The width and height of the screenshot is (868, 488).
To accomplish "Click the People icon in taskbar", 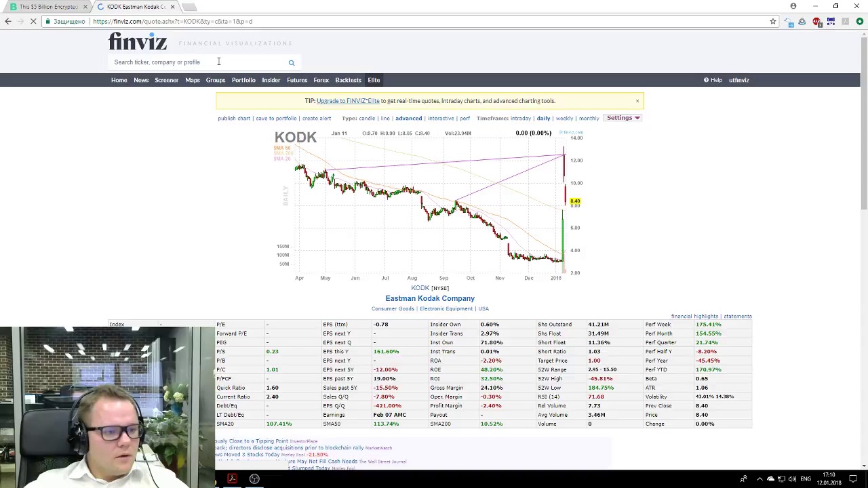I will (x=743, y=479).
